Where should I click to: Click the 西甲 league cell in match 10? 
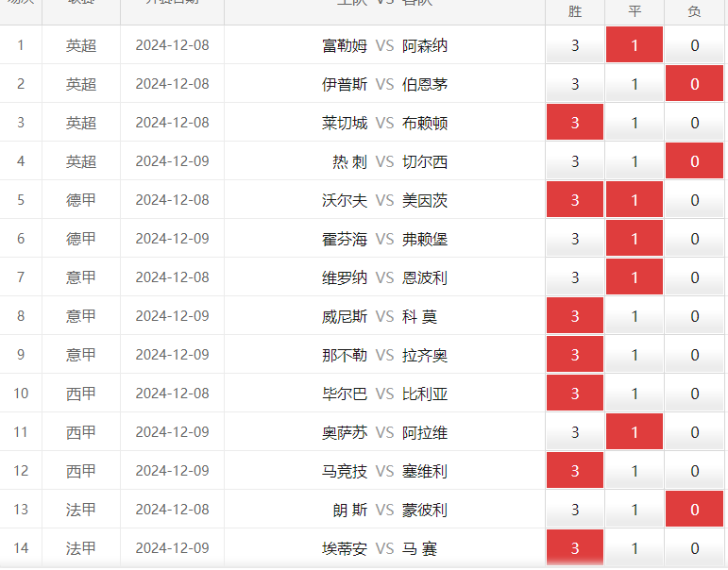(x=81, y=394)
